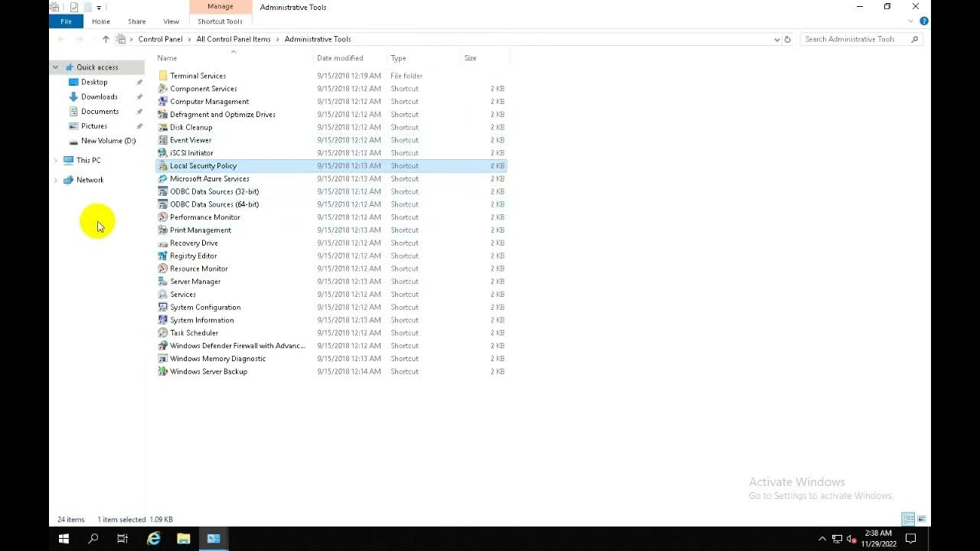Screen dimensions: 980x551
Task: Select the ODBC Data Sources (64-bit) icon
Action: click(162, 204)
